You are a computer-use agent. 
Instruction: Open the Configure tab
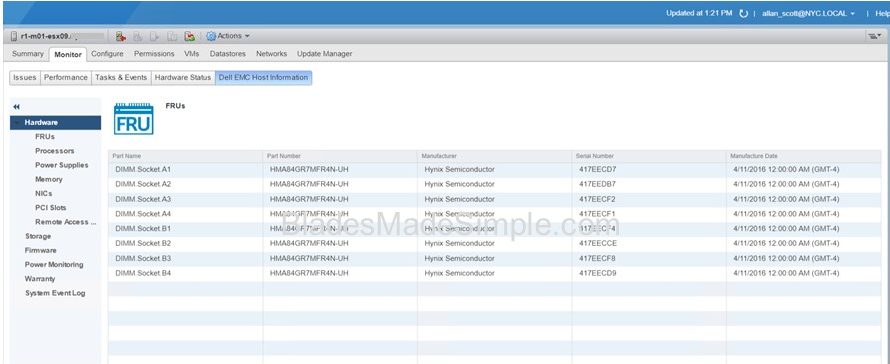click(x=107, y=53)
